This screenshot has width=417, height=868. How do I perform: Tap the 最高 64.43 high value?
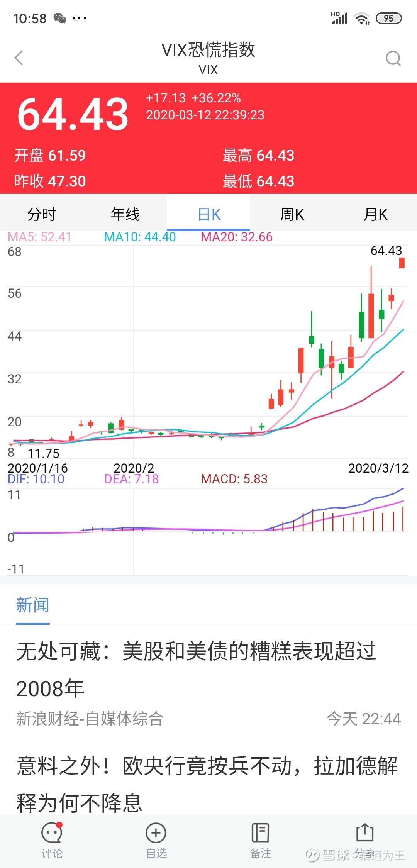tap(258, 156)
